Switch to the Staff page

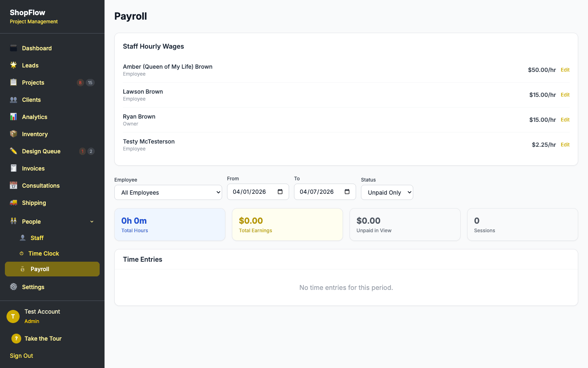point(36,238)
